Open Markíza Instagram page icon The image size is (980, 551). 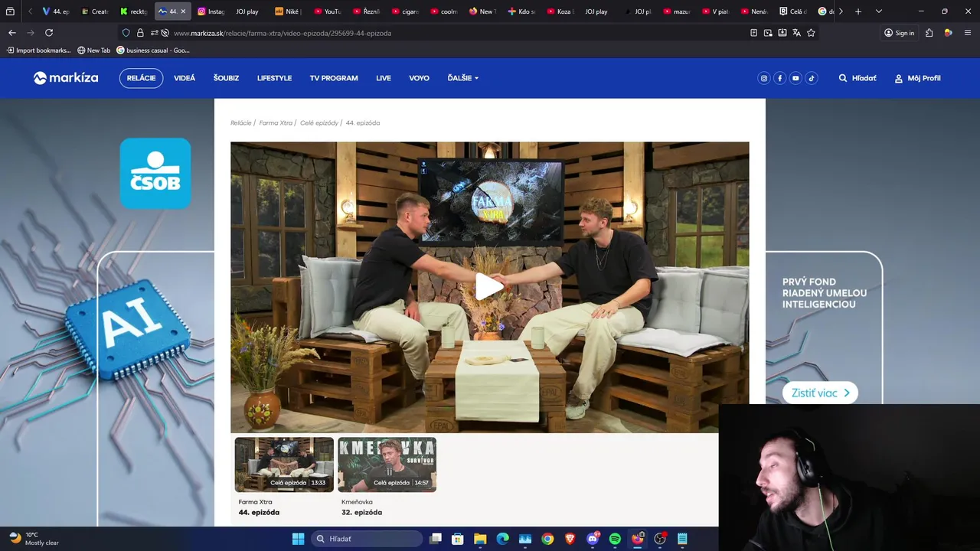tap(763, 78)
